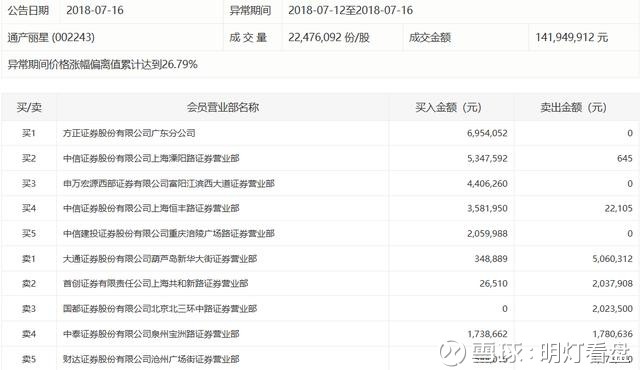Click the 买5 rank cell
Viewport: 640px width, 370px height.
click(29, 234)
